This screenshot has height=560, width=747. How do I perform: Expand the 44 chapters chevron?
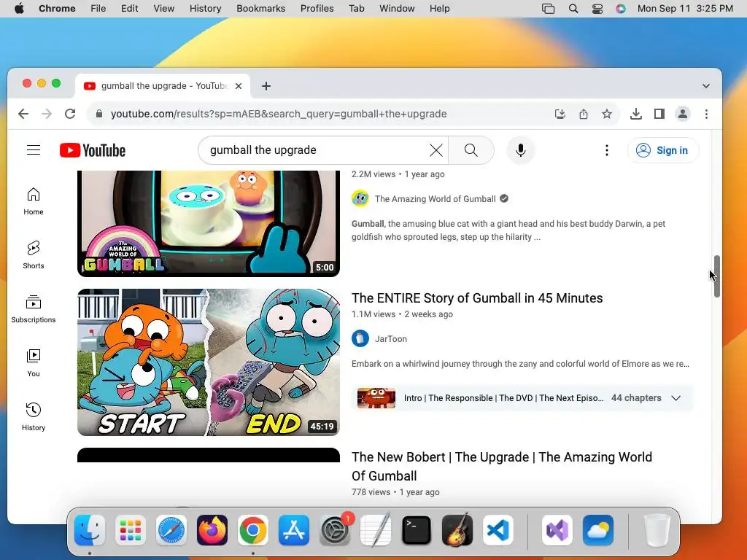[676, 398]
